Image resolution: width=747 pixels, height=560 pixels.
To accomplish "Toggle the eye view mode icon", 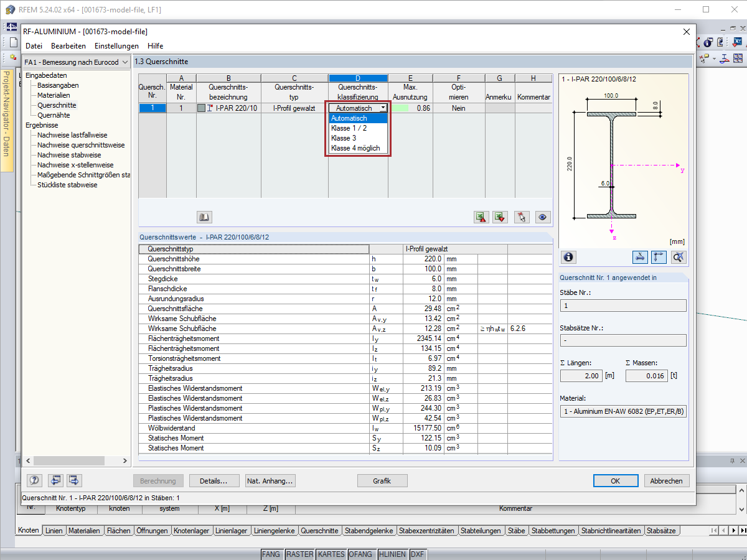I will coord(543,217).
